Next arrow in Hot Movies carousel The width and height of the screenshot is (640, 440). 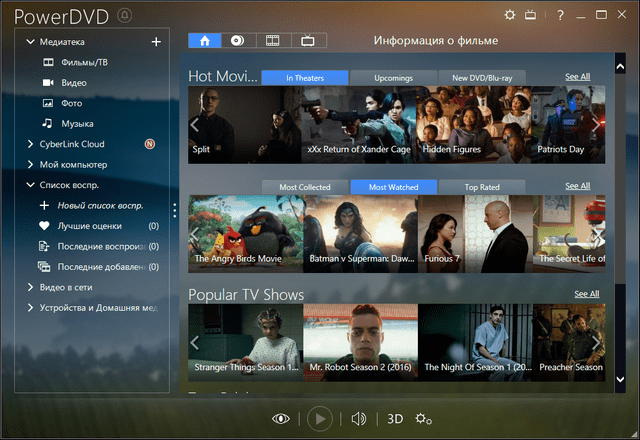tap(596, 125)
